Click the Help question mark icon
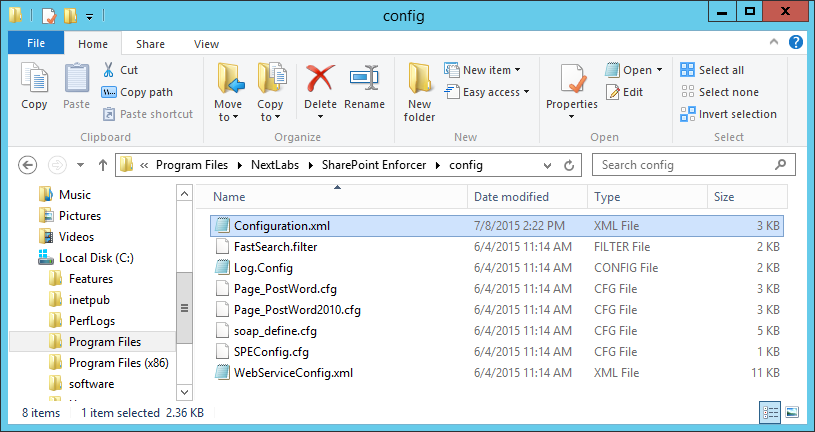 click(796, 43)
